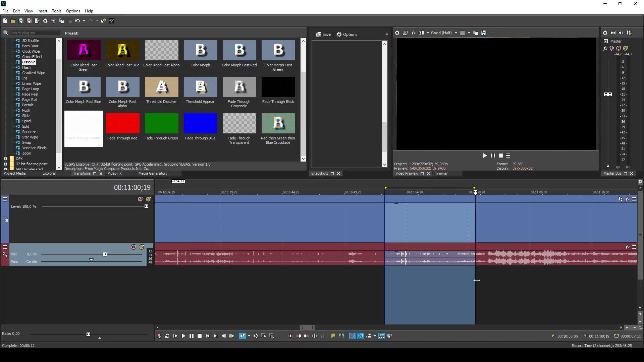Click Downmix Output in Master Bus

pos(613,33)
